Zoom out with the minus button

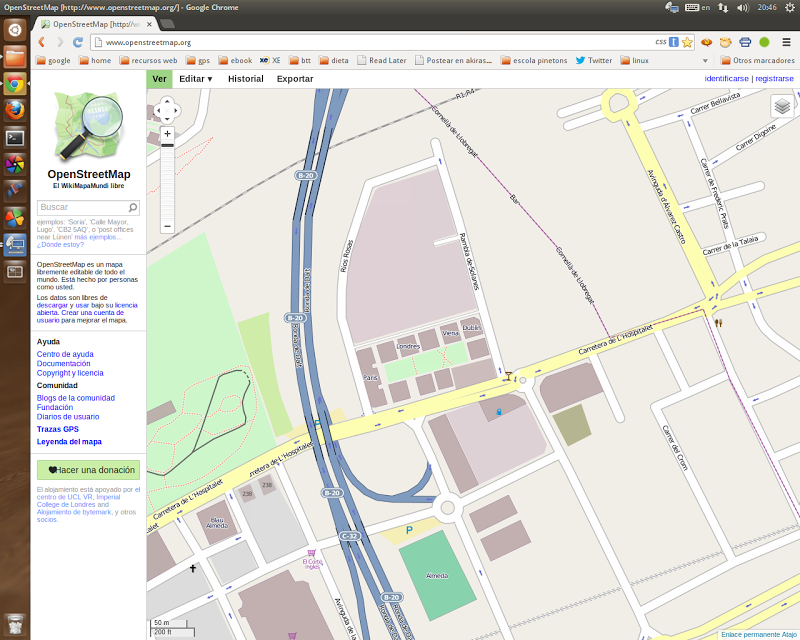tap(167, 226)
